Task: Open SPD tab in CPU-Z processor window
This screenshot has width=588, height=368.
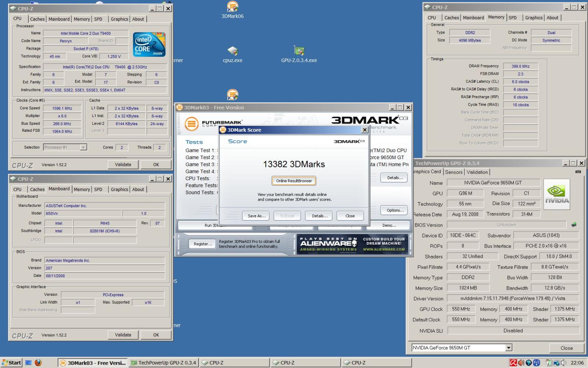Action: point(98,19)
